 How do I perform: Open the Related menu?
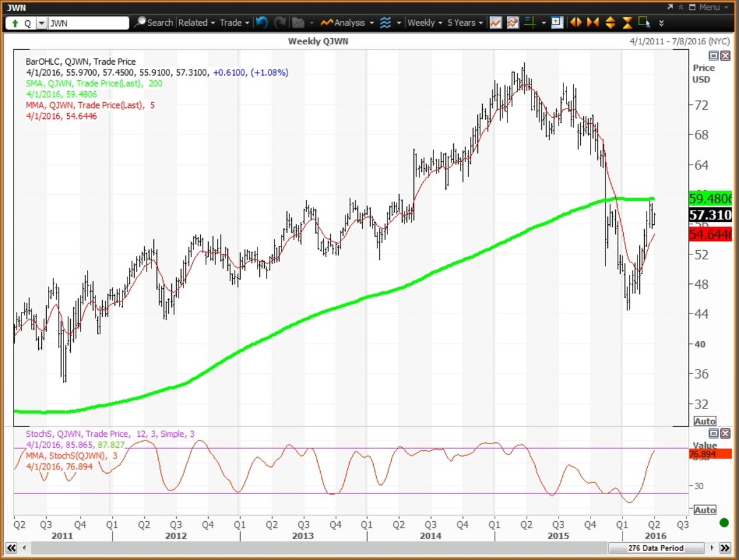(x=196, y=23)
